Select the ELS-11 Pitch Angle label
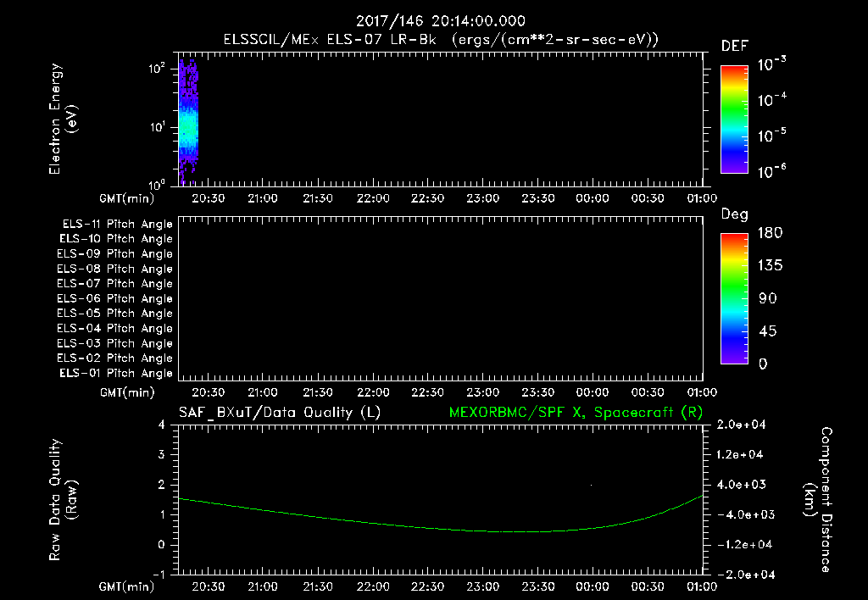 (117, 225)
